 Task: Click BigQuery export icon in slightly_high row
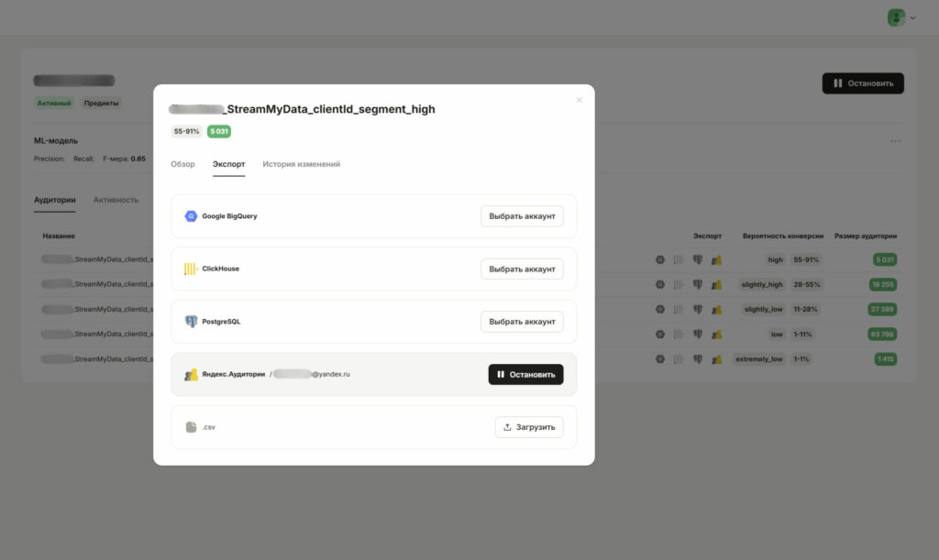tap(660, 284)
